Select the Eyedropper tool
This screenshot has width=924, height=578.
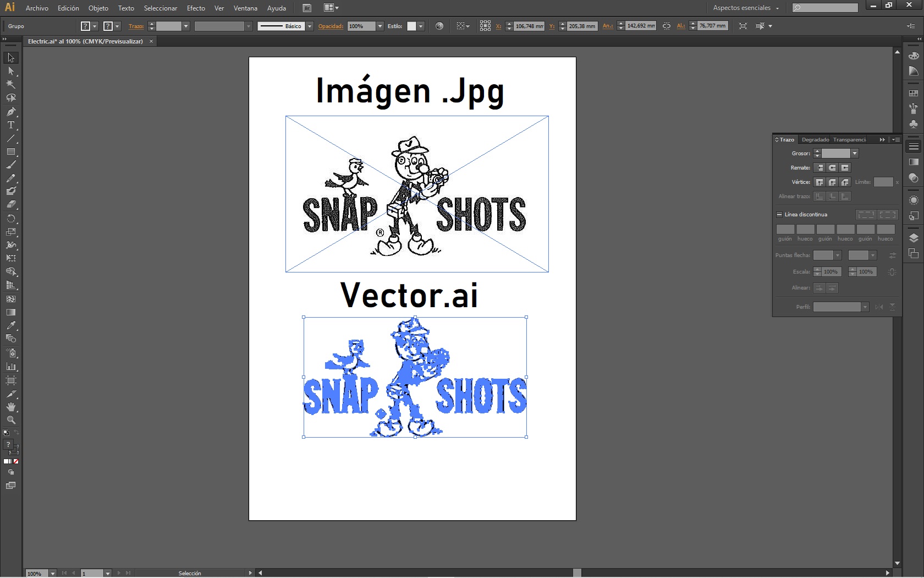click(x=11, y=325)
